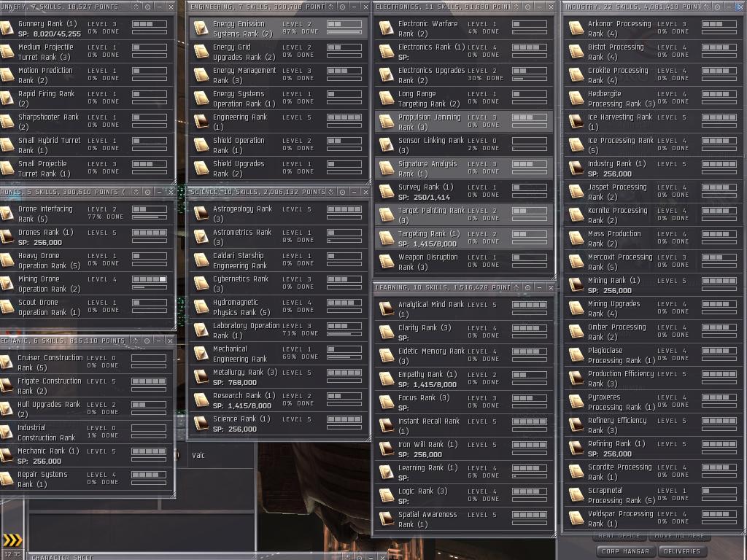Click the Energy Emission Systems level bar
This screenshot has height=560, width=747.
coord(344,24)
